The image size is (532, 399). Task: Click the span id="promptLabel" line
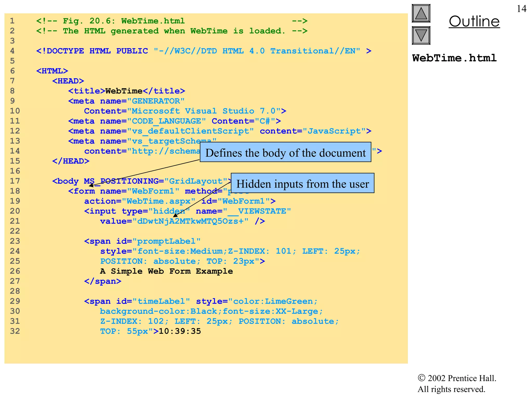pyautogui.click(x=142, y=241)
